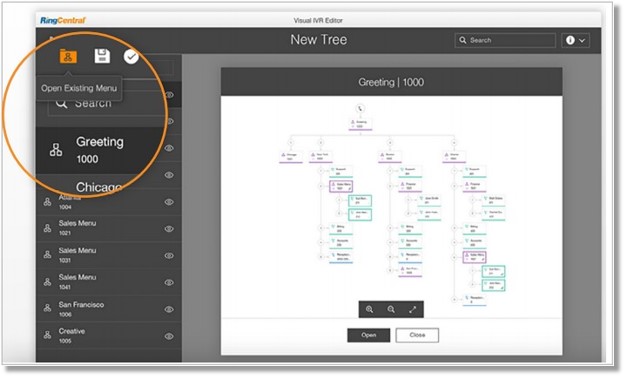Click the top-right Search input field
The width and height of the screenshot is (625, 377).
click(505, 40)
